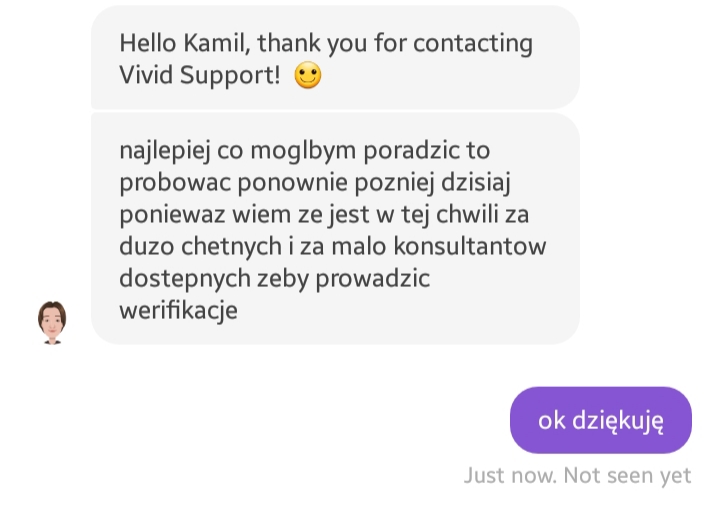This screenshot has height=511, width=720.
Task: Click the word 'dzisiaj' in the reply
Action: coord(476,183)
